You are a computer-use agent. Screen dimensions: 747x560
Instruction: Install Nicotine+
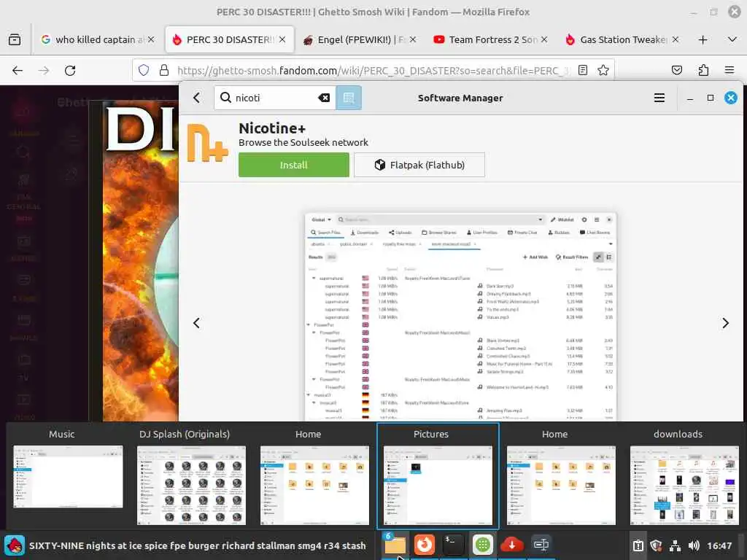pos(293,166)
